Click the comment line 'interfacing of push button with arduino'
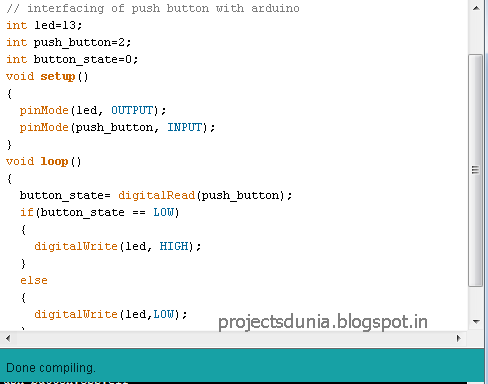Image resolution: width=488 pixels, height=384 pixels. (x=153, y=8)
